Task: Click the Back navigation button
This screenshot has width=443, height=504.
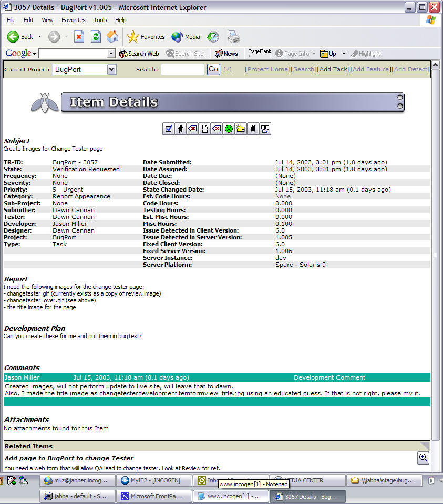Action: click(20, 37)
